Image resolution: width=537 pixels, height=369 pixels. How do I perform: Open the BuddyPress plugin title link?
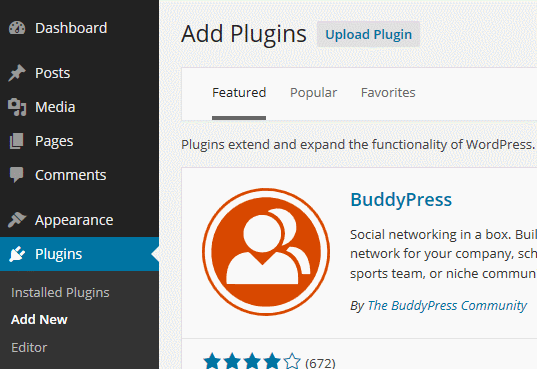(x=401, y=200)
